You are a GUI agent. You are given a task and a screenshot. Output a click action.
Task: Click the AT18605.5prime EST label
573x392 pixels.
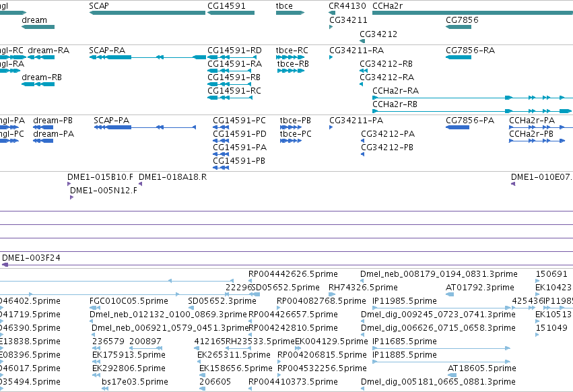pyautogui.click(x=482, y=368)
